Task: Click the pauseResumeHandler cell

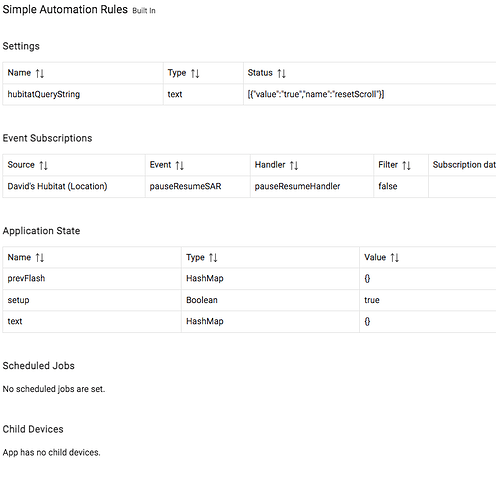Action: click(312, 186)
